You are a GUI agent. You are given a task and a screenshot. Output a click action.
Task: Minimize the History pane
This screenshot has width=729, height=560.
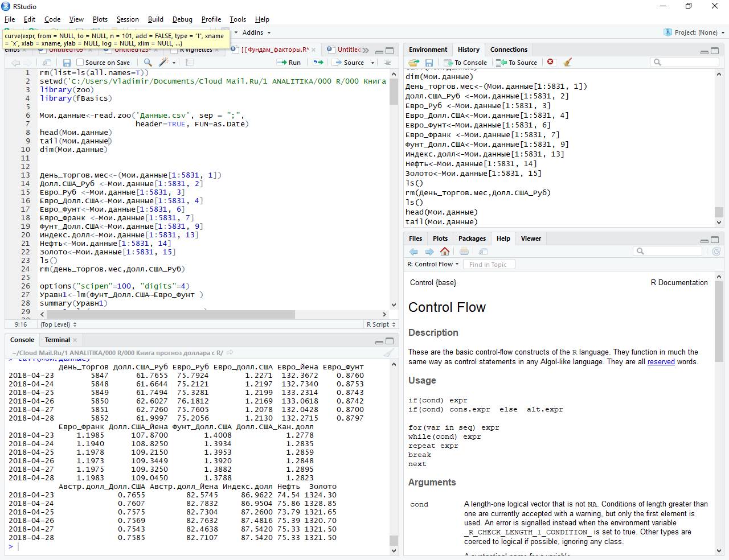705,51
